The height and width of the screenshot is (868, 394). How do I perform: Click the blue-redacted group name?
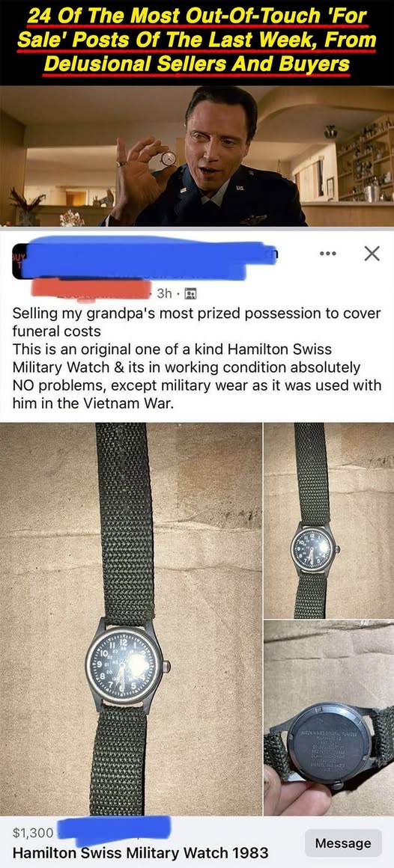(x=150, y=257)
